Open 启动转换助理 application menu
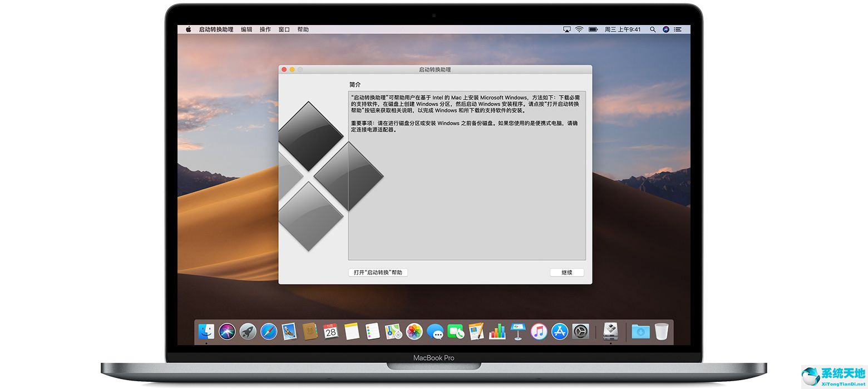 (216, 29)
